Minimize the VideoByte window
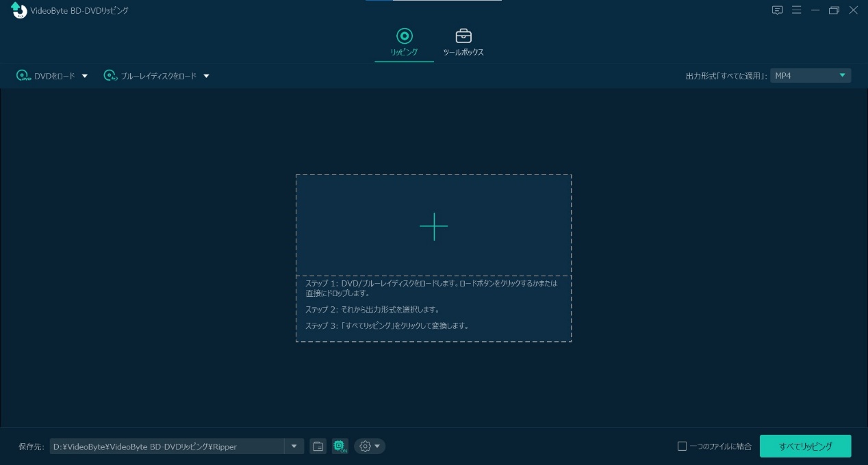 815,10
